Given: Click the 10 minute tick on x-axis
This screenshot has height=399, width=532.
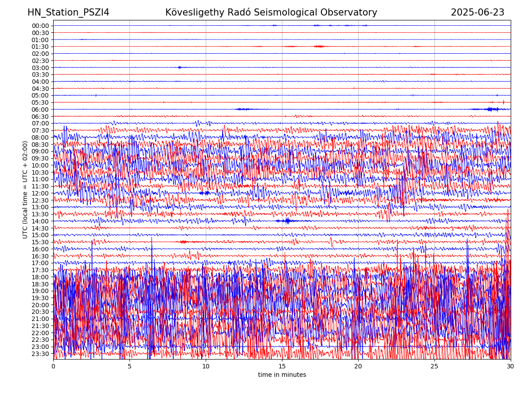Looking at the screenshot, I should point(206,366).
